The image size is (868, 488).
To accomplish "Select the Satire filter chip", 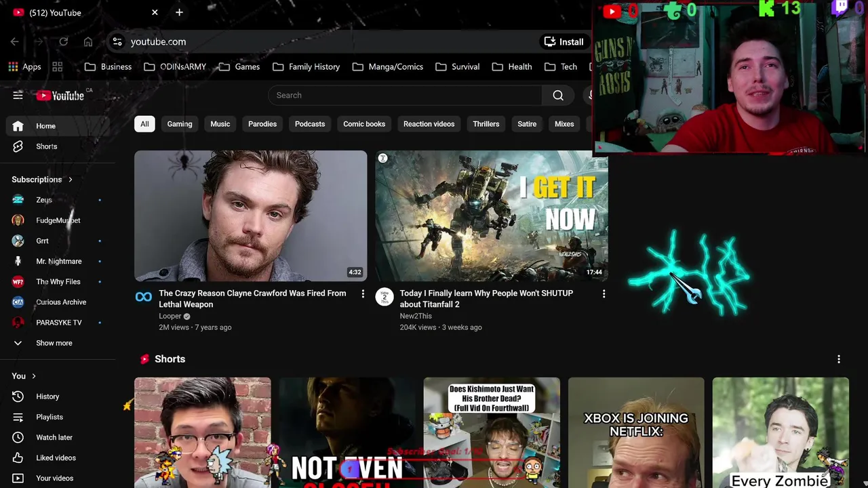I will [527, 124].
